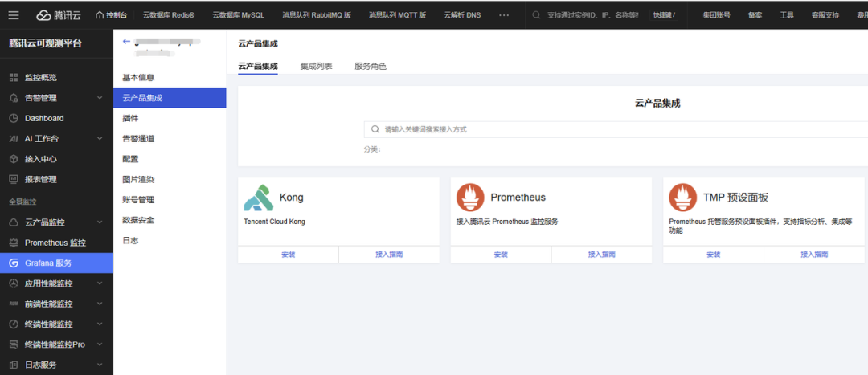The width and height of the screenshot is (868, 375).
Task: Click the 云产品监控 cloud icon
Action: (x=14, y=222)
